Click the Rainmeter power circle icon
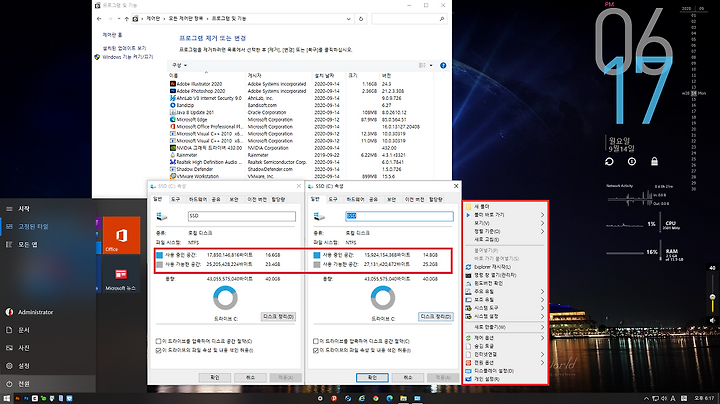Viewport: 720px width, 404px height. [632, 162]
